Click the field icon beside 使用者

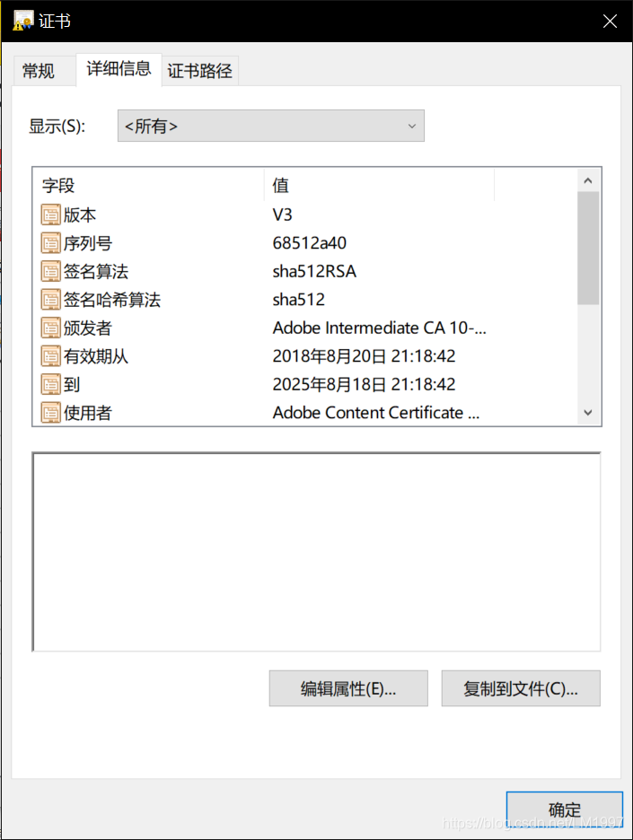(x=51, y=413)
